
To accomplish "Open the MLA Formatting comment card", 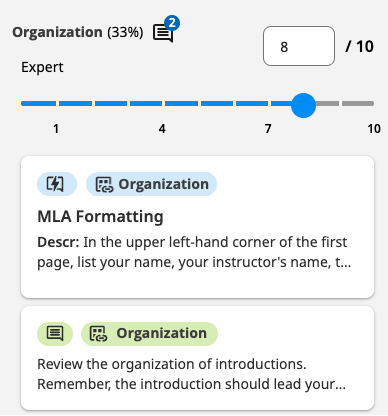I will pos(197,227).
